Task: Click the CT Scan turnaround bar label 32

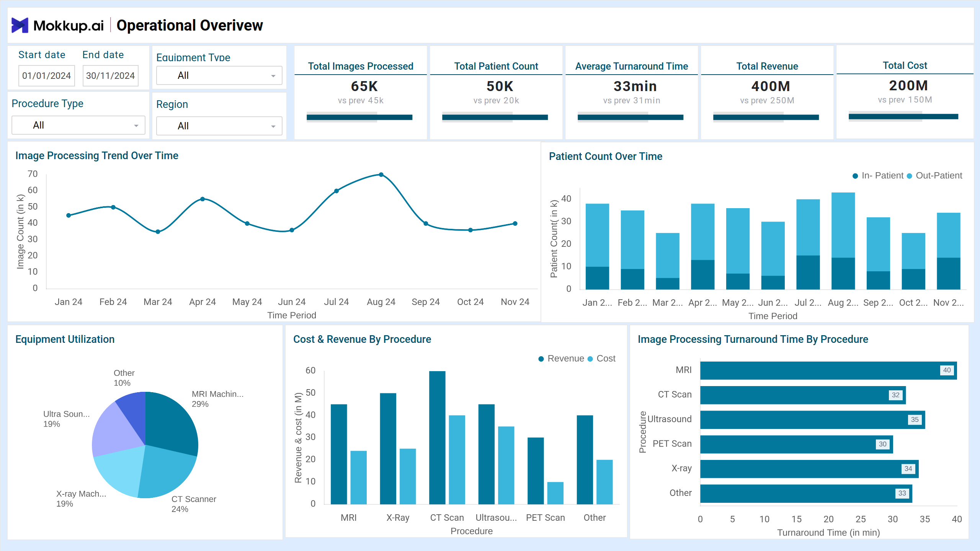Action: click(x=895, y=395)
